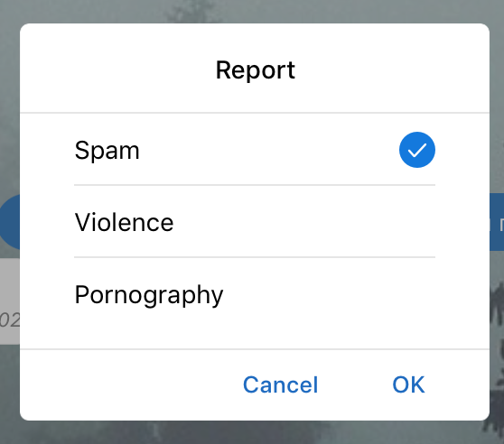Click the gray box showing 02
This screenshot has width=504, height=444.
[10, 301]
